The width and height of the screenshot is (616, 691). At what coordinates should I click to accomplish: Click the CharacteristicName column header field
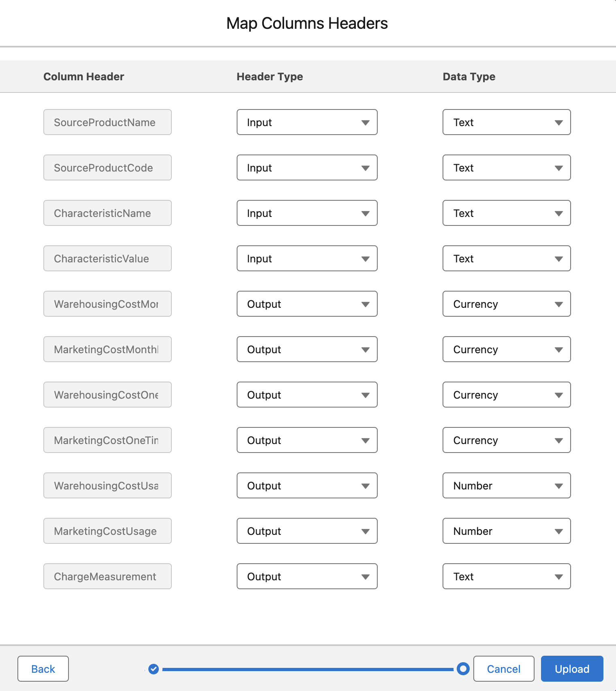tap(107, 213)
